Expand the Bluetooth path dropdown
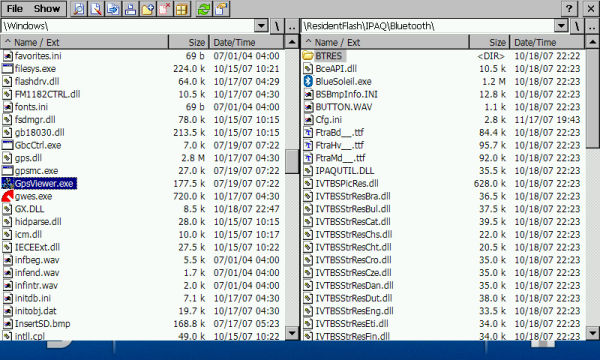 click(x=561, y=26)
